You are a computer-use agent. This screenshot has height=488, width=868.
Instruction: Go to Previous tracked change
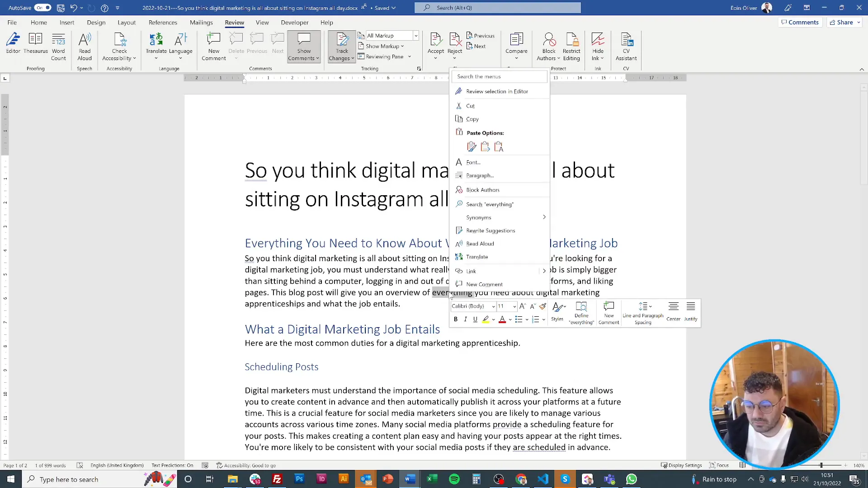(480, 36)
